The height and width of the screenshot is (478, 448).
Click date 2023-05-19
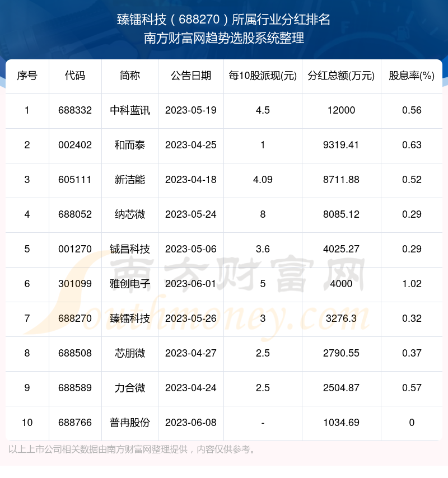191,110
